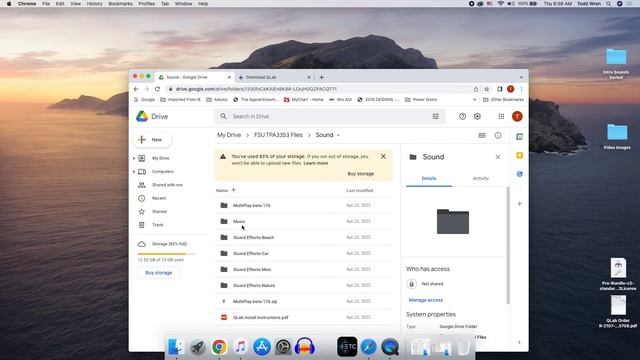Sort by the Name column header
The width and height of the screenshot is (640, 360).
point(222,191)
